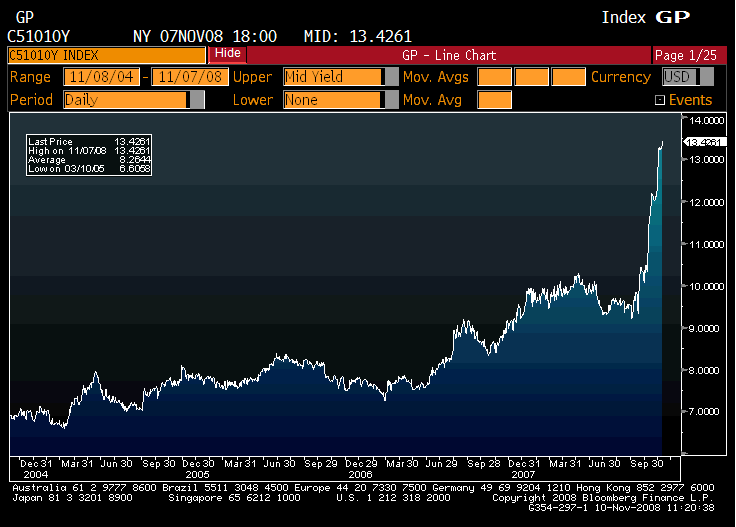Click the Dec 30 2005 x-axis label
This screenshot has width=736, height=527.
pyautogui.click(x=198, y=469)
